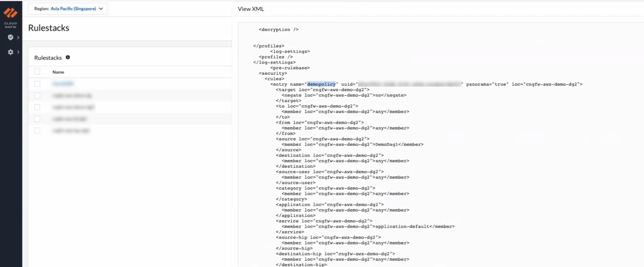
Task: Expand the chevron next to the shield icon
Action: tap(18, 37)
